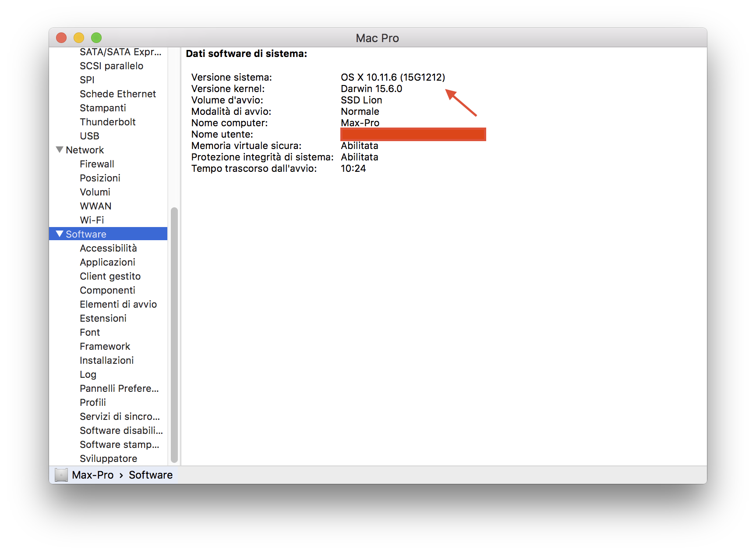Click the sidebar vertical scrollbar thumb
This screenshot has width=756, height=554.
point(174,335)
